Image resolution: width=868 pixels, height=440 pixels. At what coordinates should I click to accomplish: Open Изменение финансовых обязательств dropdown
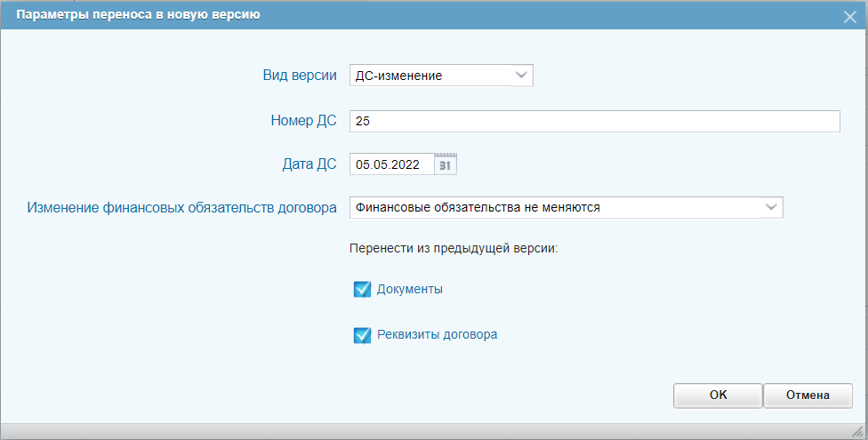pyautogui.click(x=770, y=207)
